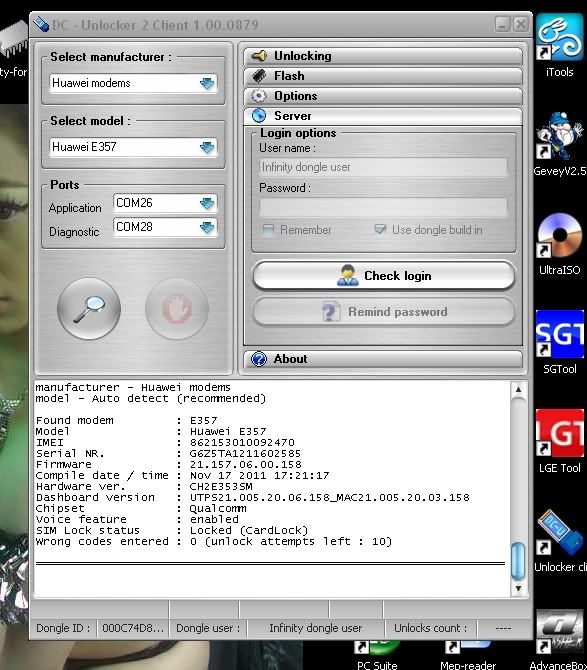The image size is (587, 670).
Task: Click the Chipset value Qualcomm
Action: 218,509
